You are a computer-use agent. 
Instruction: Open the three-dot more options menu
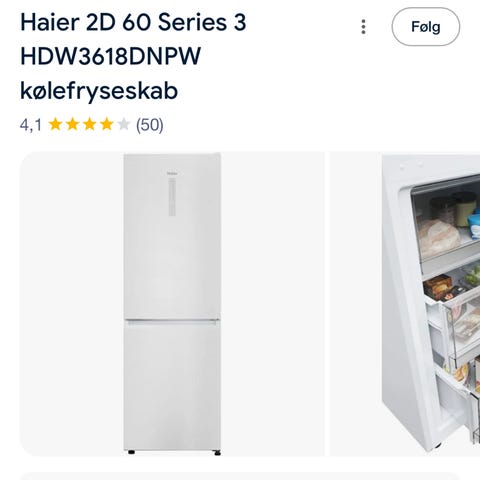pyautogui.click(x=363, y=27)
